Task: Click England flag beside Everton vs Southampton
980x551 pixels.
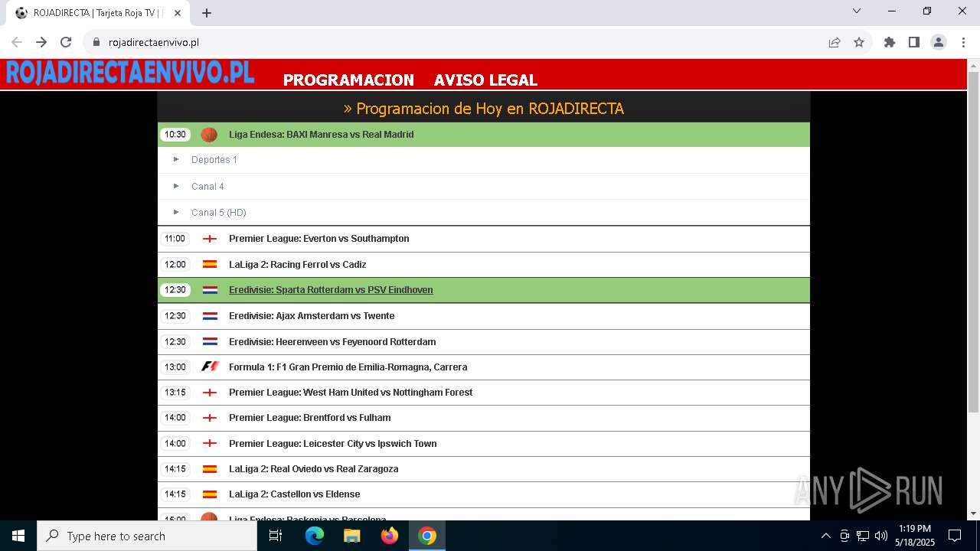Action: [210, 239]
